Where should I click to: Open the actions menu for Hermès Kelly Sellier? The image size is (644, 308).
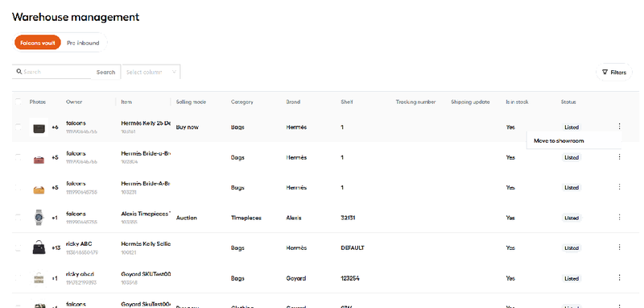[x=619, y=248]
